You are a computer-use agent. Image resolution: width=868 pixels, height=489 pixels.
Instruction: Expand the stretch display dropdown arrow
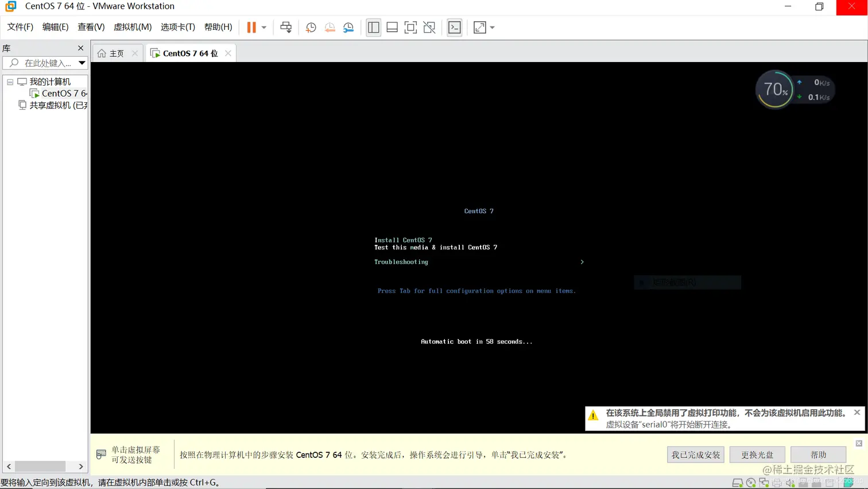(x=493, y=27)
